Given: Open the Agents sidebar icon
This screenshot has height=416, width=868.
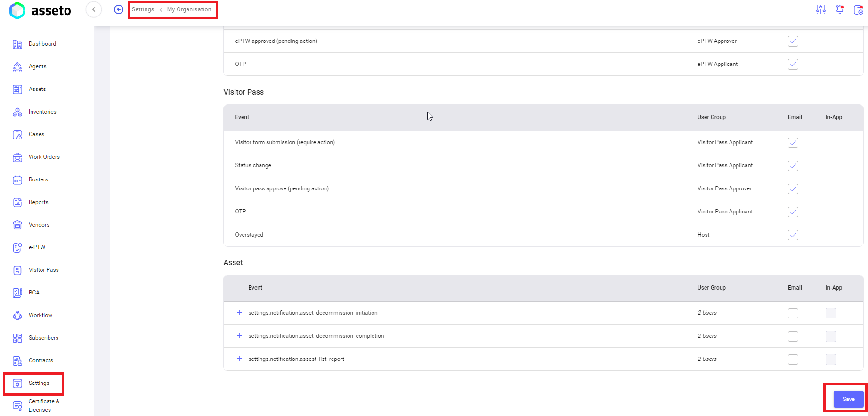Looking at the screenshot, I should [x=17, y=67].
